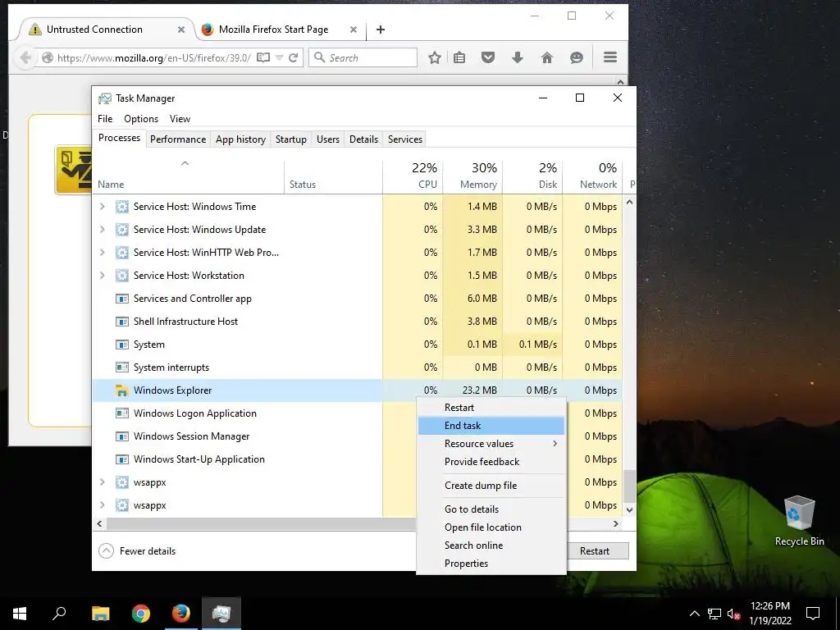Click the muted volume tray icon

click(733, 614)
